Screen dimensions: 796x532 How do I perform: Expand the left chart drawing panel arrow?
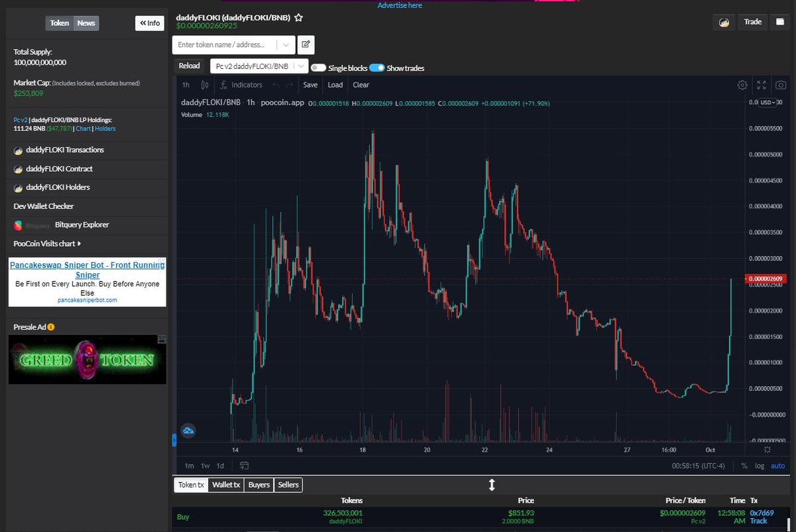click(x=174, y=439)
